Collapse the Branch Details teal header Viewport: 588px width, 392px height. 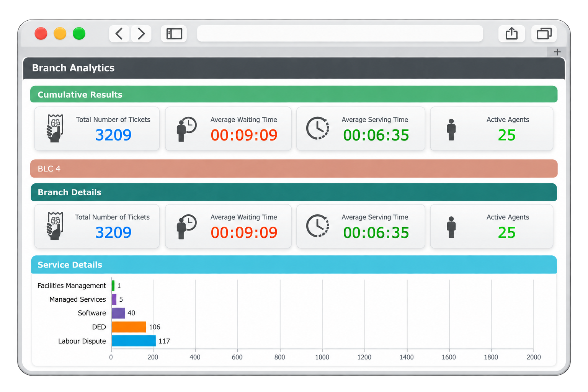294,192
